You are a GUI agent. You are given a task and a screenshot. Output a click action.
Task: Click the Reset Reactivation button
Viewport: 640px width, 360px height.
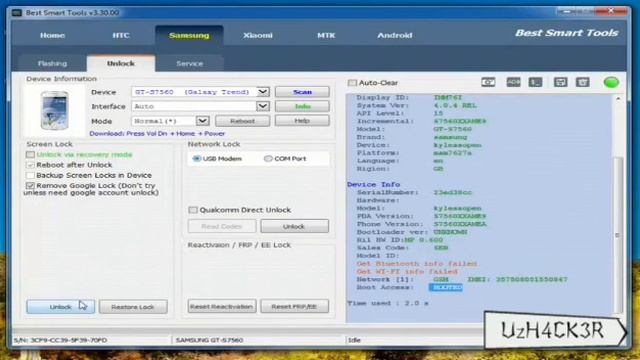(x=222, y=307)
